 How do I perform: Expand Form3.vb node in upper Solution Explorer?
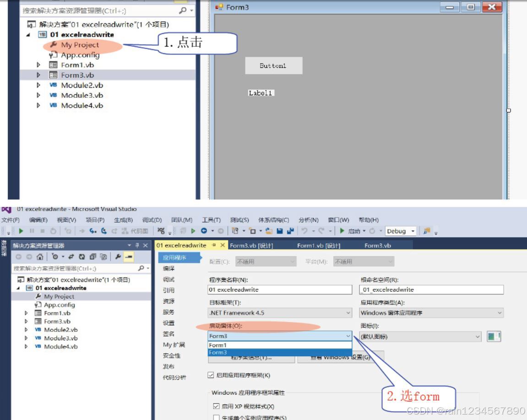tap(38, 75)
